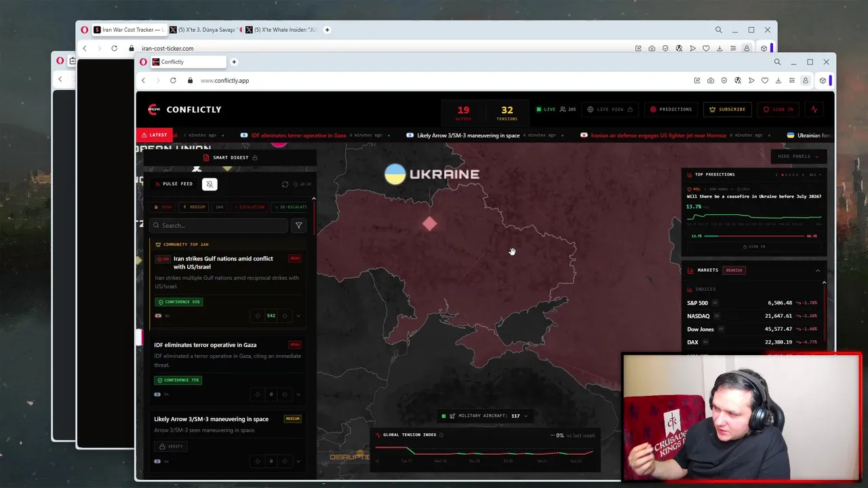Click the Ukraine flag label on the map
Viewport: 868px width, 488px height.
(x=432, y=174)
